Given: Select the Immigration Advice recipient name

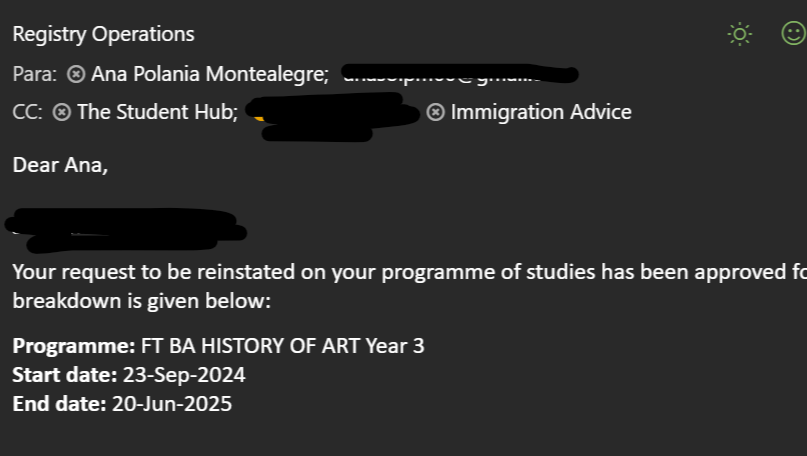Looking at the screenshot, I should pos(541,112).
